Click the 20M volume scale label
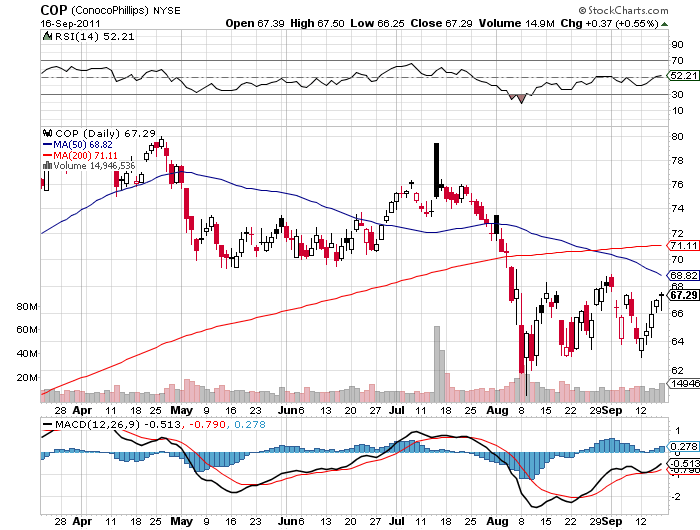This screenshot has height=530, width=700. coord(27,377)
